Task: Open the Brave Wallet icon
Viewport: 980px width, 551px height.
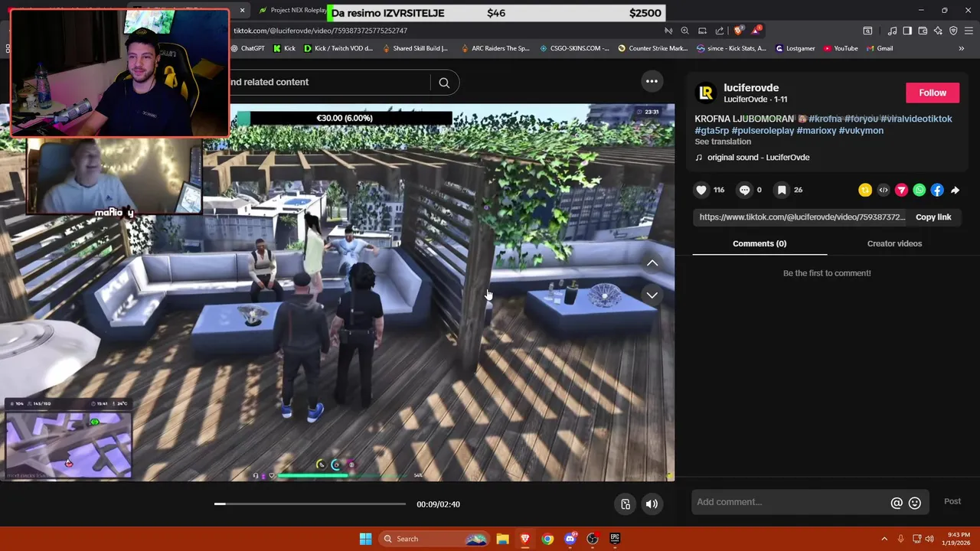Action: [923, 31]
